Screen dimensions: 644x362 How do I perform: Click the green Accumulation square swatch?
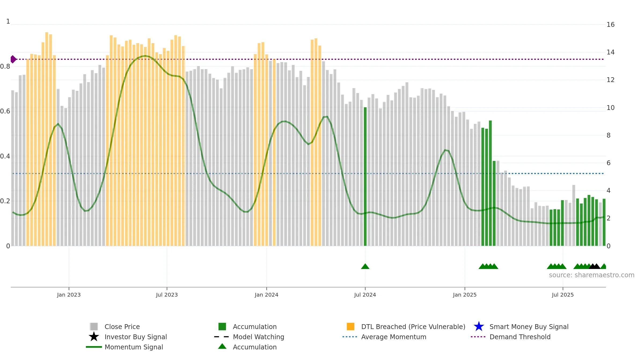222,326
